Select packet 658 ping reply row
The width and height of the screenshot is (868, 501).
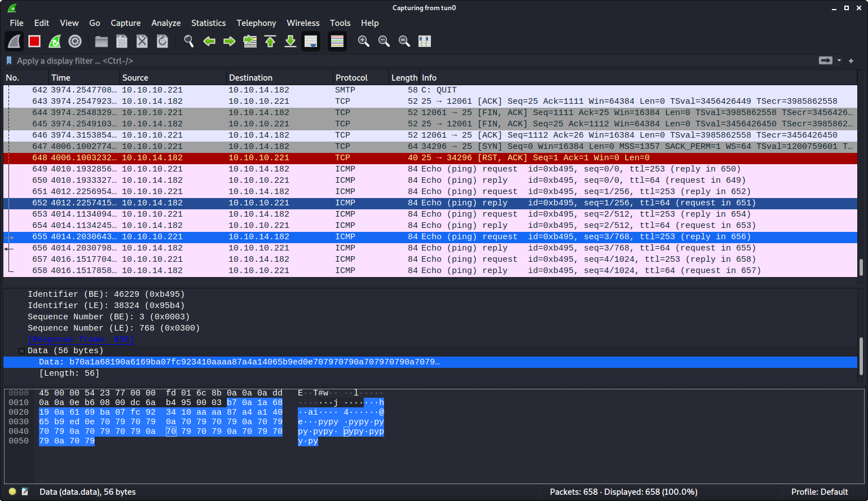[430, 271]
